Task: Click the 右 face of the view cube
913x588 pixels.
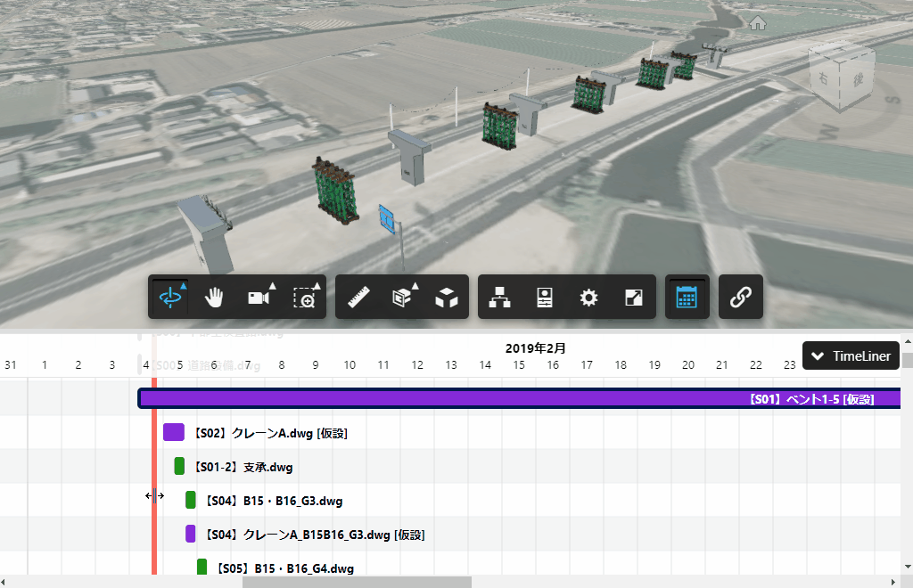Action: 822,80
